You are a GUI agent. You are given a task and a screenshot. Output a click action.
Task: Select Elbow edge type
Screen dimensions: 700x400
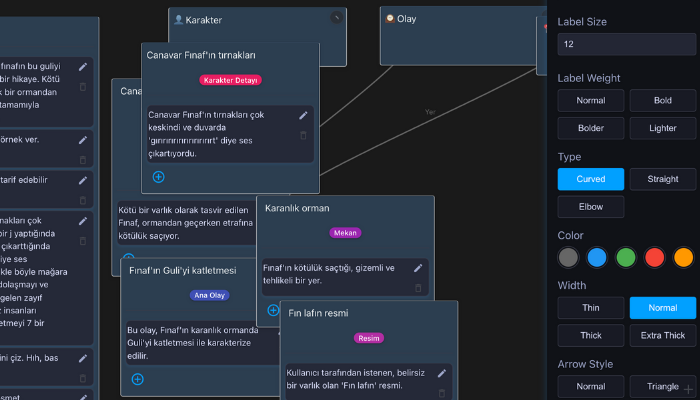pyautogui.click(x=591, y=207)
